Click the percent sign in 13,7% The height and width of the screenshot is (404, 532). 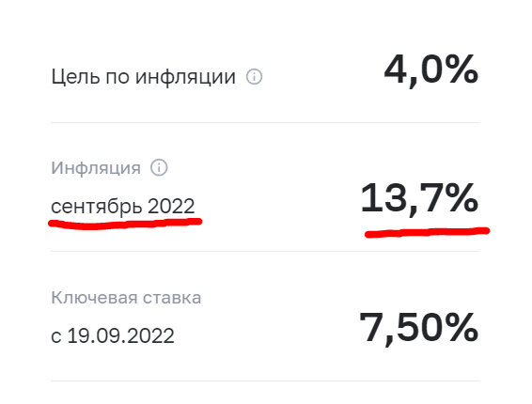click(x=459, y=197)
